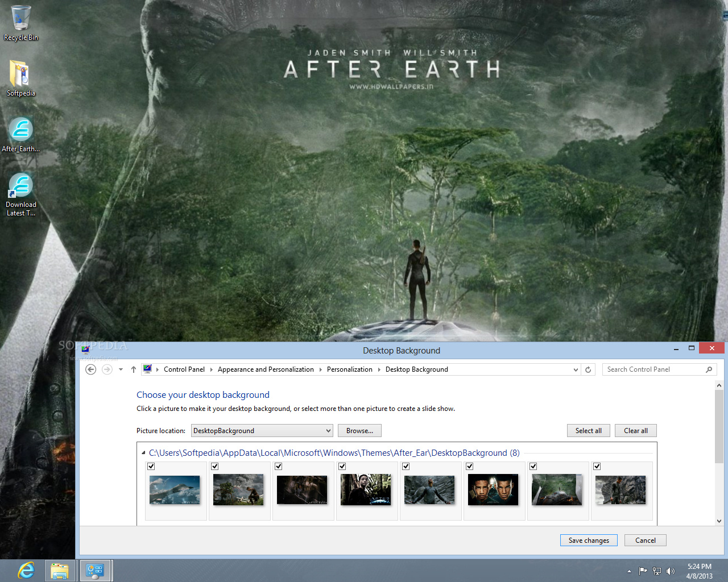Viewport: 728px width, 582px height.
Task: Expand chevron after Control Panel breadcrumb
Action: [211, 369]
